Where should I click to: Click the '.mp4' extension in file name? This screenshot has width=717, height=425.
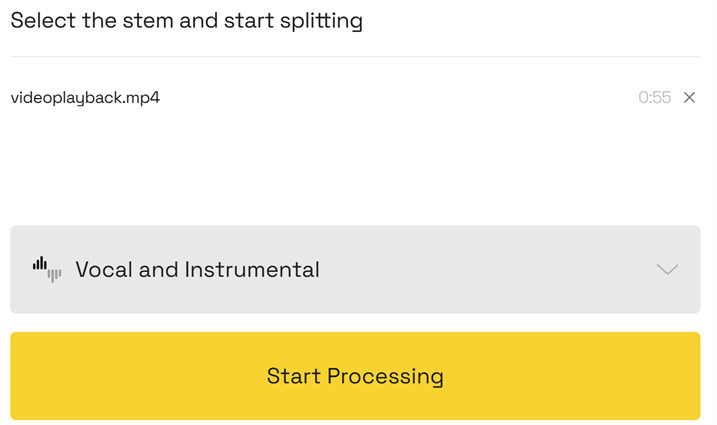(x=142, y=98)
